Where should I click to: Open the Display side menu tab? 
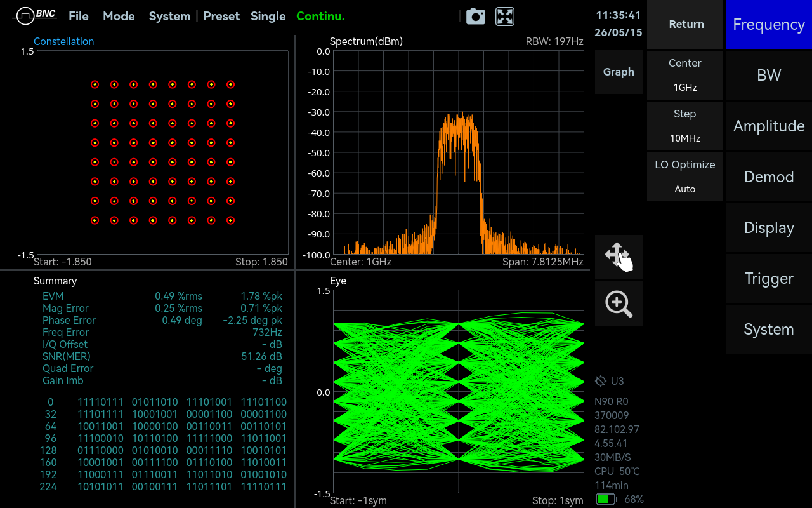click(769, 227)
